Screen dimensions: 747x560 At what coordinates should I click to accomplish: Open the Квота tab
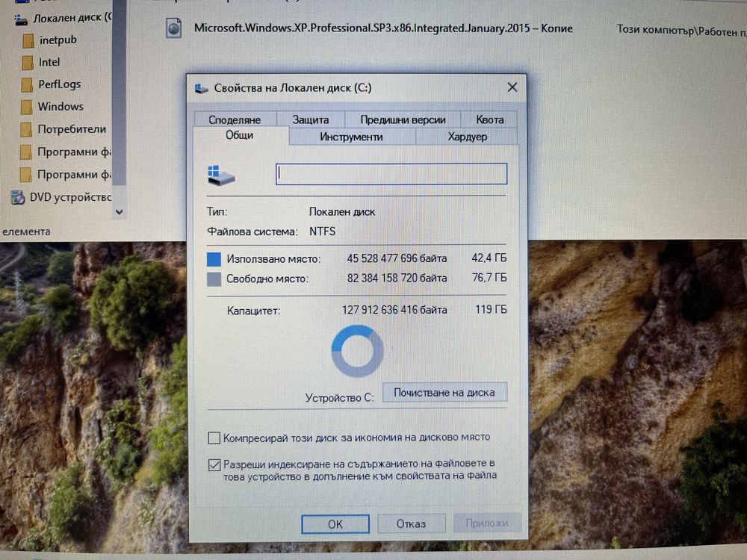click(489, 119)
